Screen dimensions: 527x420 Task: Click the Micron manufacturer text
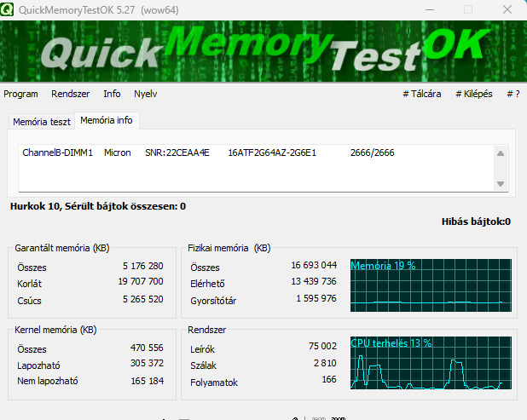pos(118,152)
